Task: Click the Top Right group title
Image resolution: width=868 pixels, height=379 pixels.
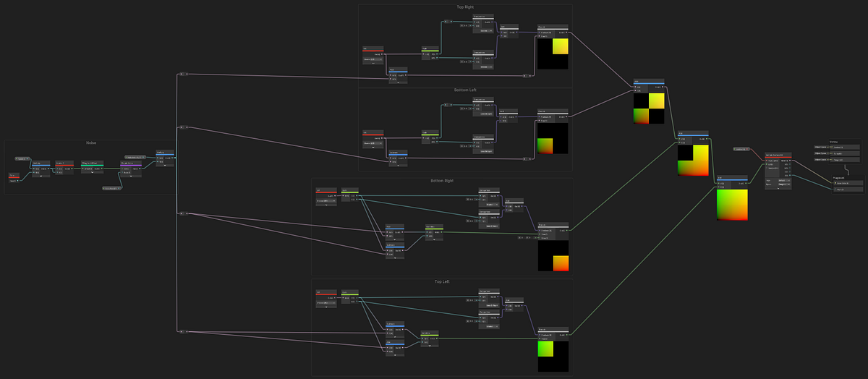Action: (x=465, y=7)
